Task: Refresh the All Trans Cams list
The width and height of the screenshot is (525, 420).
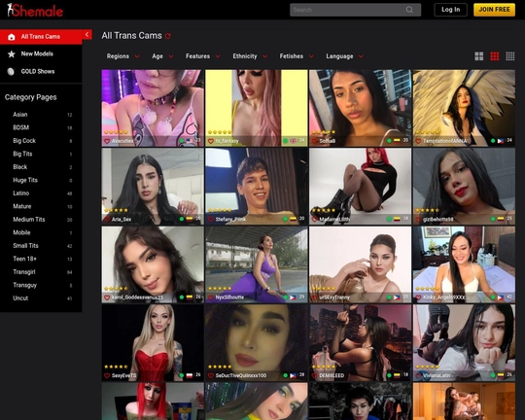Action: [x=168, y=36]
